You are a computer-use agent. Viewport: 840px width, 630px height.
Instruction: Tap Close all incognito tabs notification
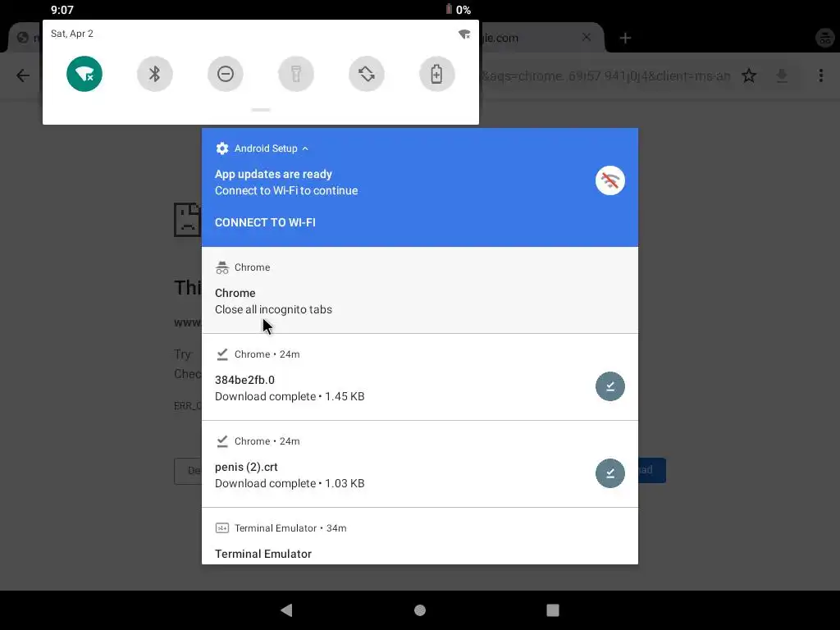(420, 290)
